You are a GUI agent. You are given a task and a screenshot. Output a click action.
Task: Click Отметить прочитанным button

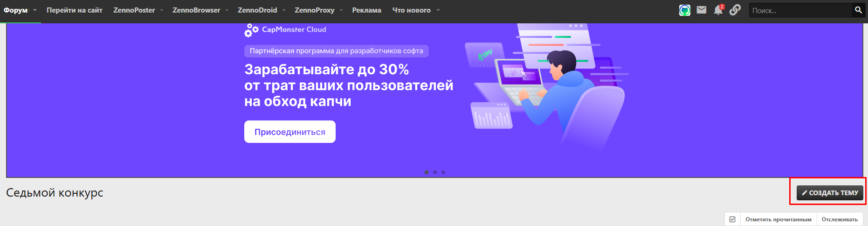point(778,219)
